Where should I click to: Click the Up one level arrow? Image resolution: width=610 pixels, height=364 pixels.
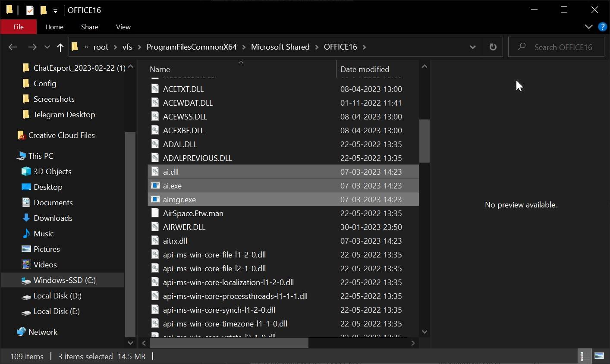(x=60, y=47)
